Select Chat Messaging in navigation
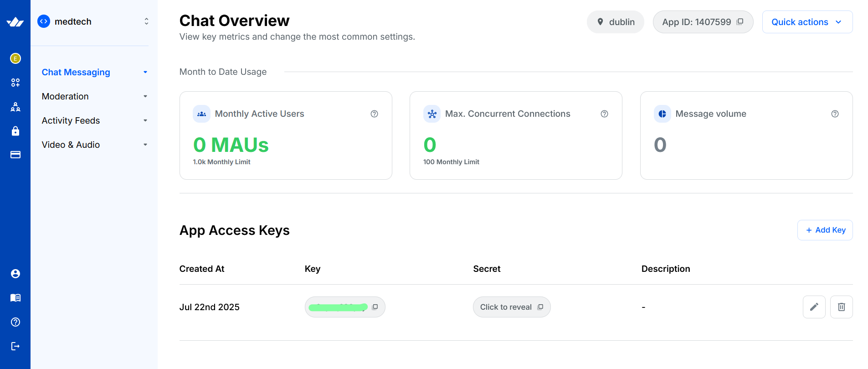Screen dimensions: 868x369 tap(76, 72)
